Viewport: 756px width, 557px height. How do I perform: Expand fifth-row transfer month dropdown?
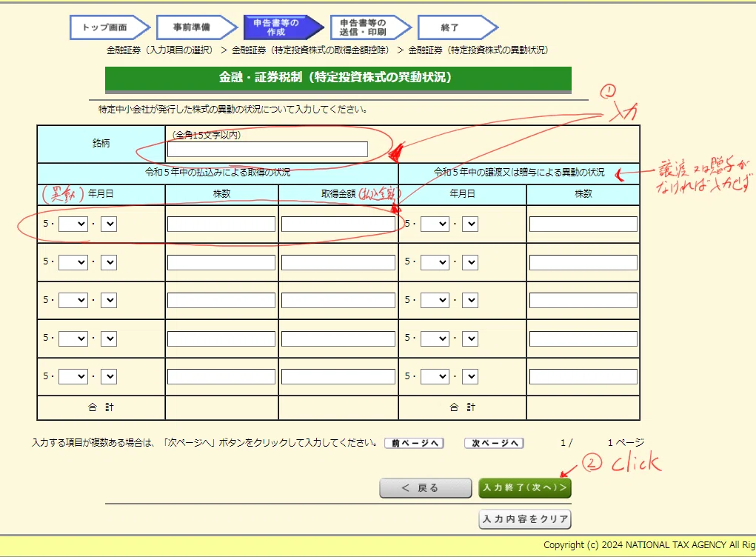click(435, 376)
